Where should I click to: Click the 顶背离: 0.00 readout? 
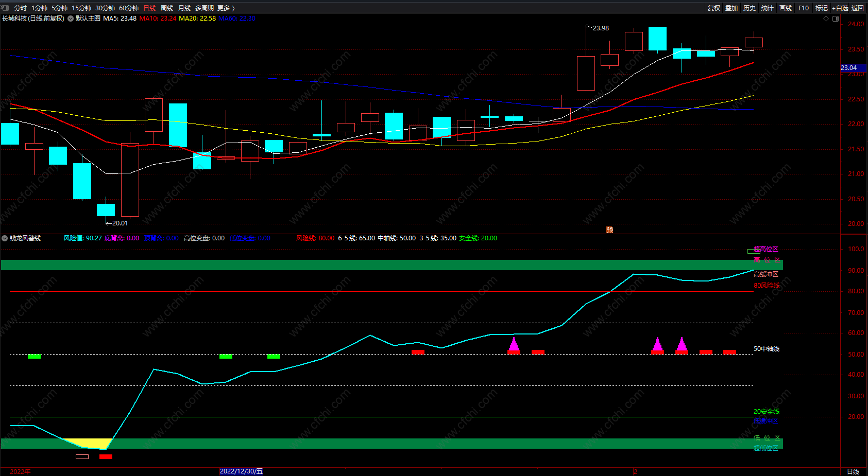(x=161, y=238)
